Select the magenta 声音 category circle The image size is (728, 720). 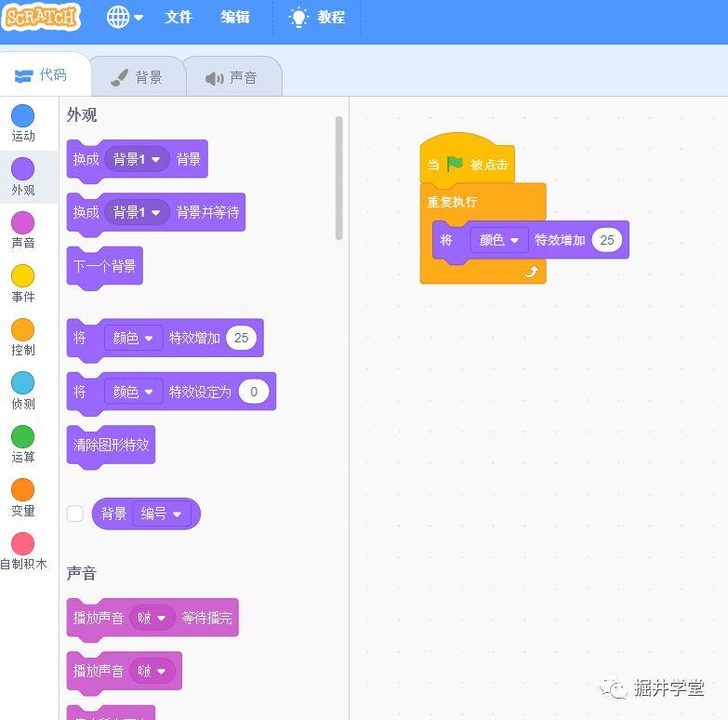[x=22, y=222]
